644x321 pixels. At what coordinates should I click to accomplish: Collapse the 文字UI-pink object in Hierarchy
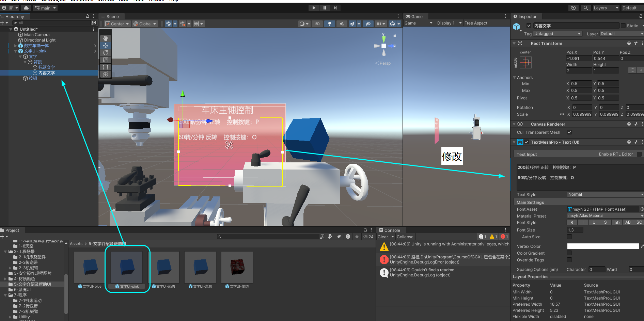[15, 51]
